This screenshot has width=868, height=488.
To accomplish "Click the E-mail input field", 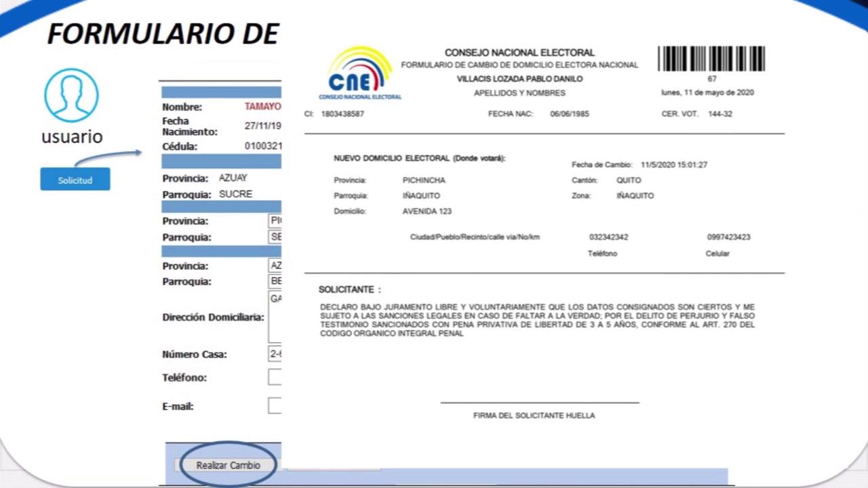I will pyautogui.click(x=275, y=406).
